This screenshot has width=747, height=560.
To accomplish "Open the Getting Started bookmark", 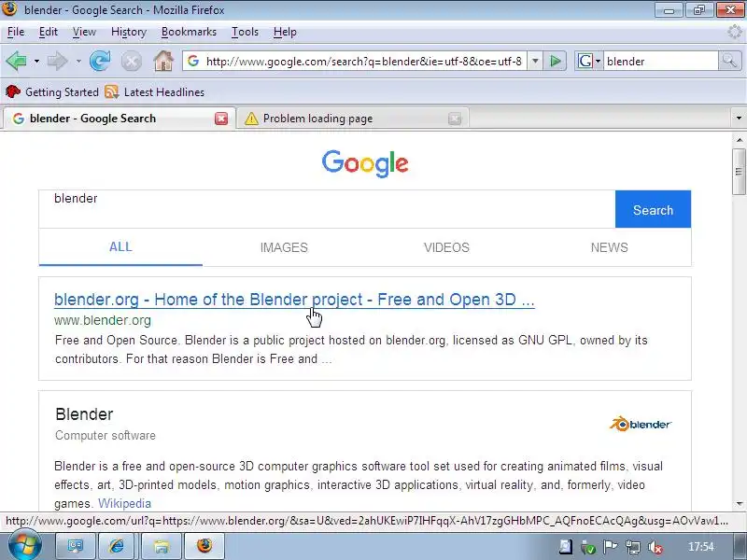I will 52,91.
